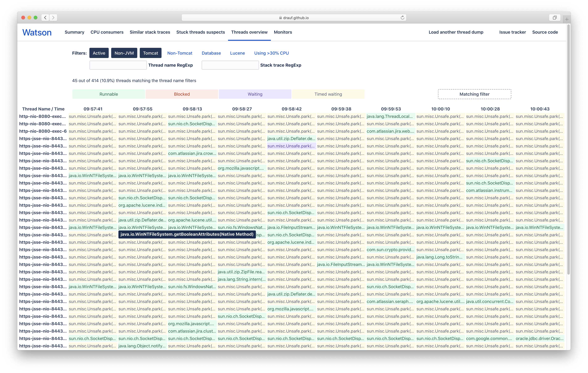Open the Monitors tab
The height and width of the screenshot is (373, 588).
[x=283, y=32]
